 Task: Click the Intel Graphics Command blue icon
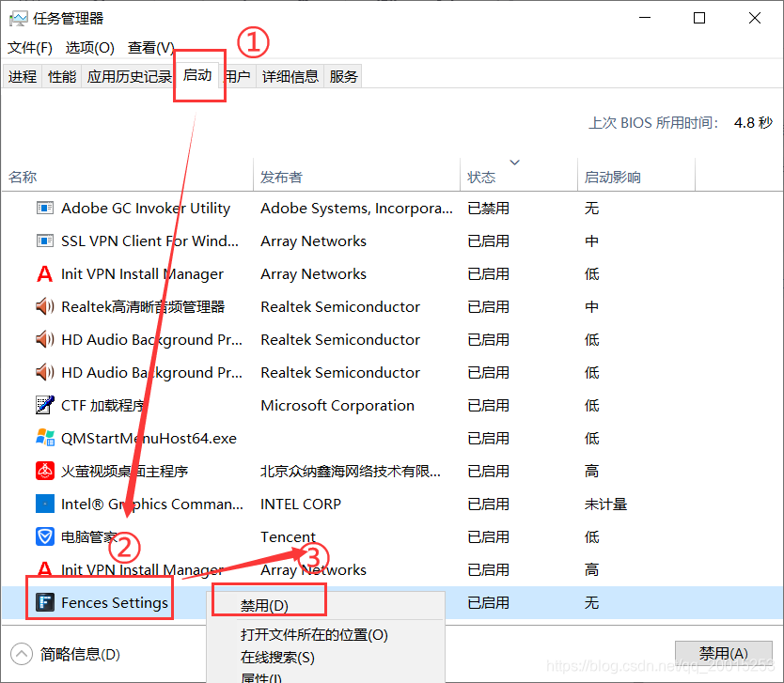(45, 504)
